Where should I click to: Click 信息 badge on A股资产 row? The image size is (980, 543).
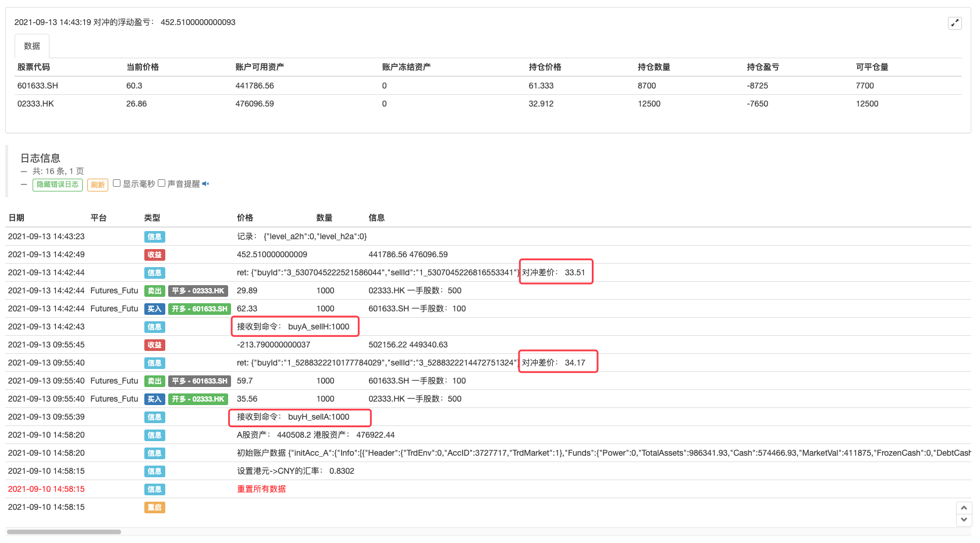tap(155, 435)
